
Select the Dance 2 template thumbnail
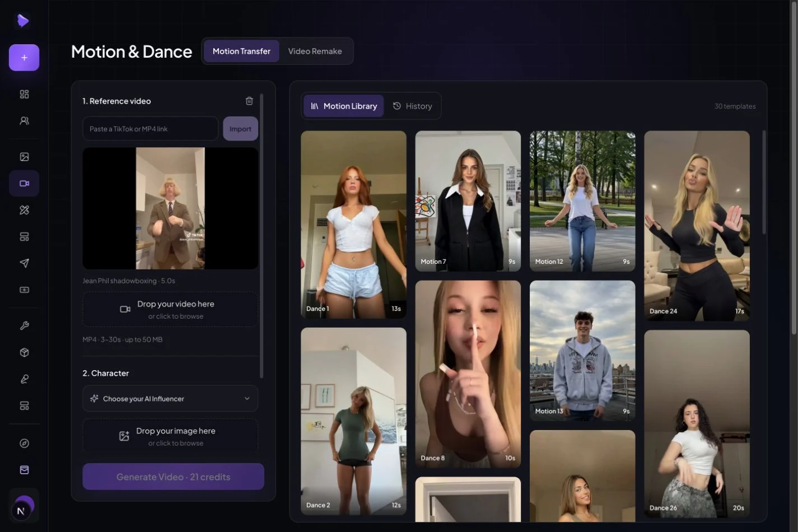point(353,421)
